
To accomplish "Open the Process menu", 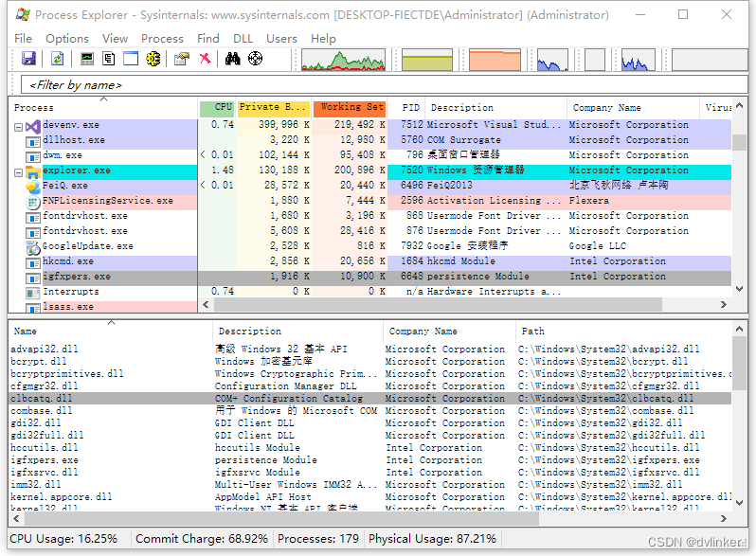I will 162,39.
